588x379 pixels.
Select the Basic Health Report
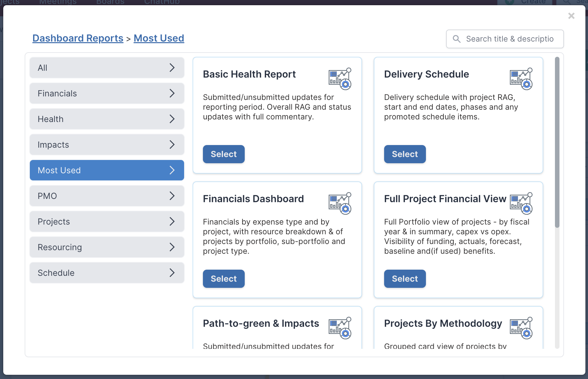(224, 154)
